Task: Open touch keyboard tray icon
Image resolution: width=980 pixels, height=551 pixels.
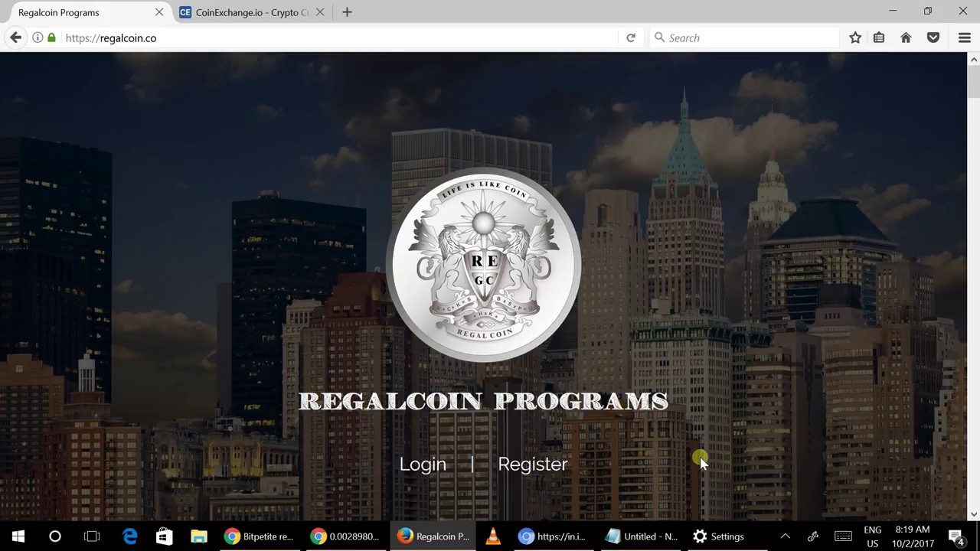Action: click(x=843, y=536)
